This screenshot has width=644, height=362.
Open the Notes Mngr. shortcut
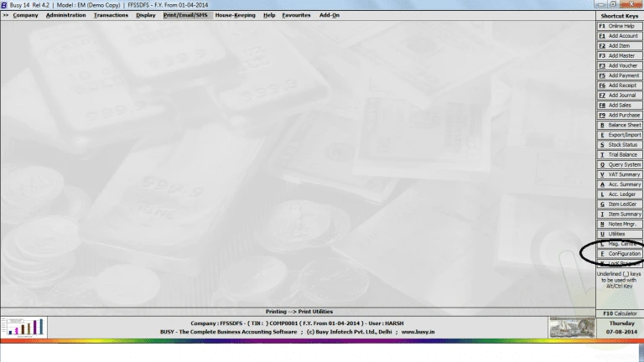620,224
